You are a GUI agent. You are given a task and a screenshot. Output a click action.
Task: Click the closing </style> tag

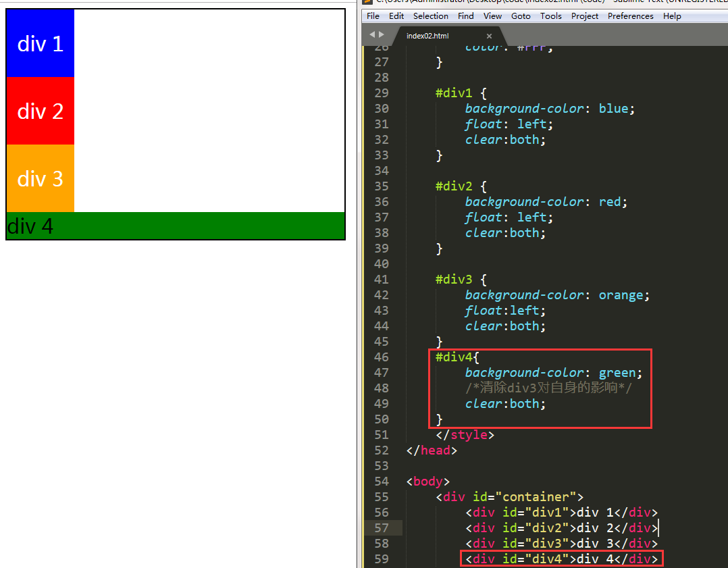click(x=465, y=435)
